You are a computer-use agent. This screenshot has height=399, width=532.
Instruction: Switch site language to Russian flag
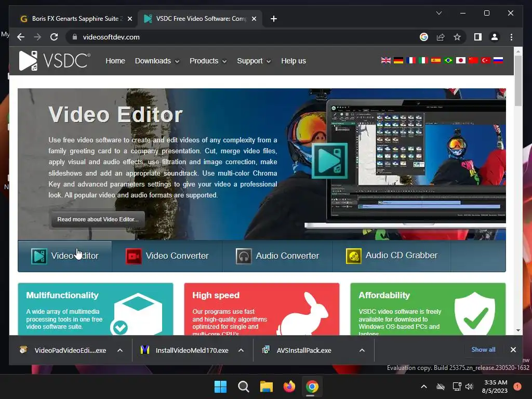[x=498, y=60]
